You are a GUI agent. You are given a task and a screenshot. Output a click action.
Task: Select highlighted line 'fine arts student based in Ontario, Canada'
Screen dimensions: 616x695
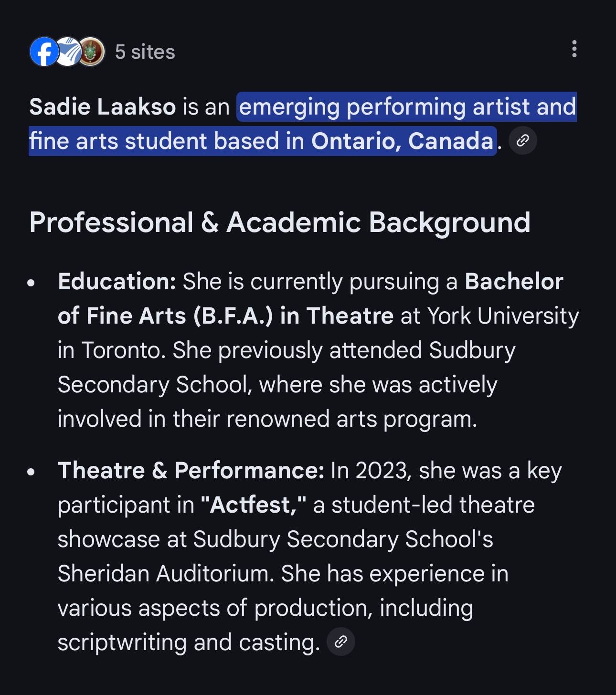click(x=262, y=141)
